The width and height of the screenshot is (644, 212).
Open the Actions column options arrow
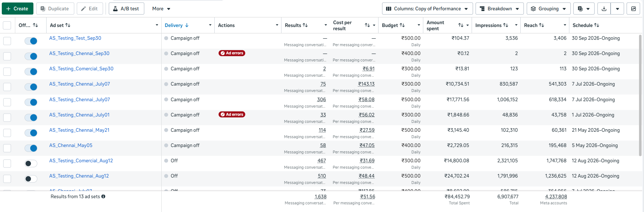[x=277, y=25]
